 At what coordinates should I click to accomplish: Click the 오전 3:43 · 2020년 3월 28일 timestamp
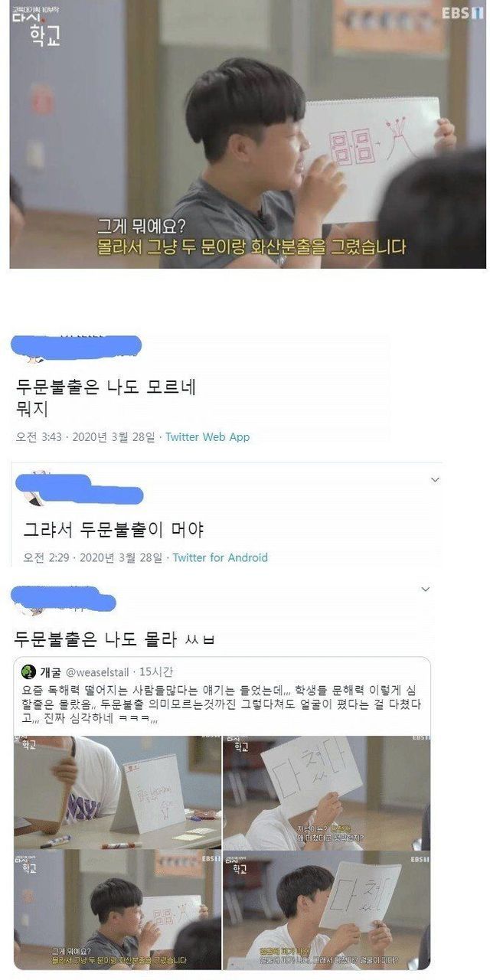point(85,437)
